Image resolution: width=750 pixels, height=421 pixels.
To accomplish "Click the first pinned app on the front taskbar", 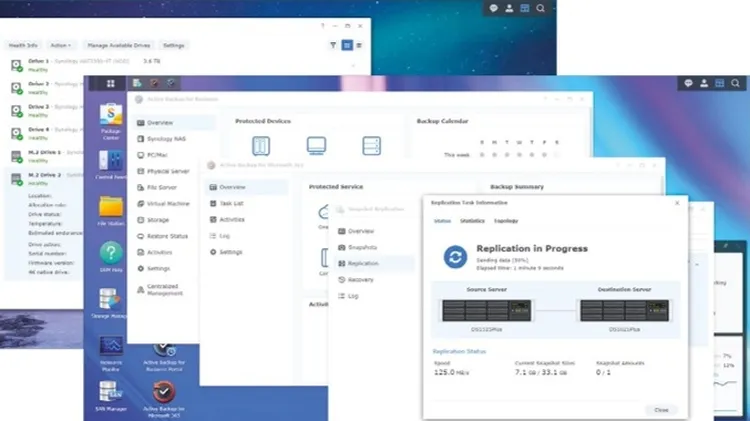I will click(x=137, y=83).
